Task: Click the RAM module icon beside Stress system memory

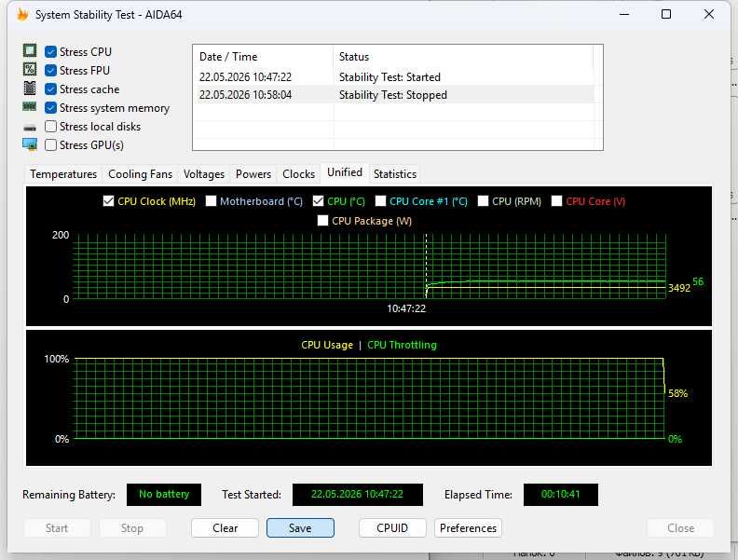Action: (x=30, y=107)
